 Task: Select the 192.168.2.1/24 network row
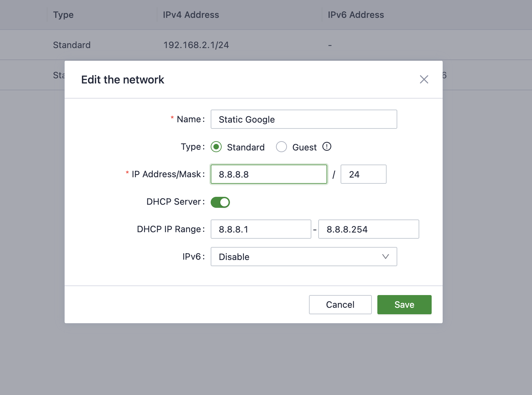pyautogui.click(x=196, y=45)
